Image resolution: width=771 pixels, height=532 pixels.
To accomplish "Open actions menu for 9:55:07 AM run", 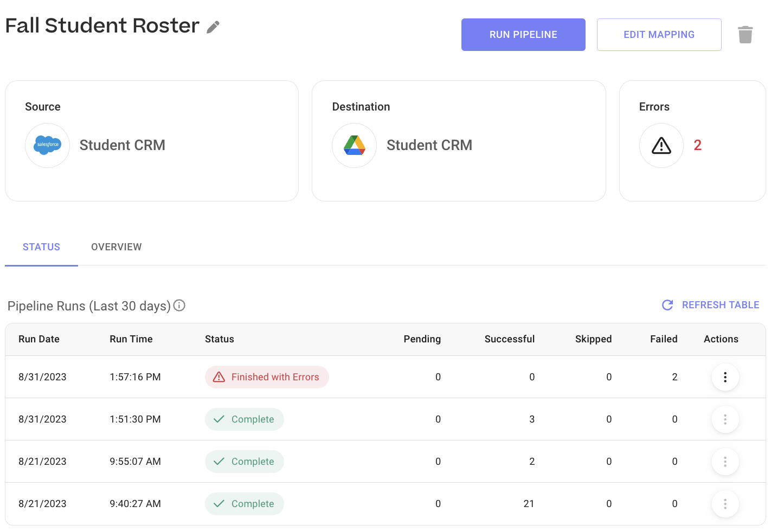I will point(725,462).
